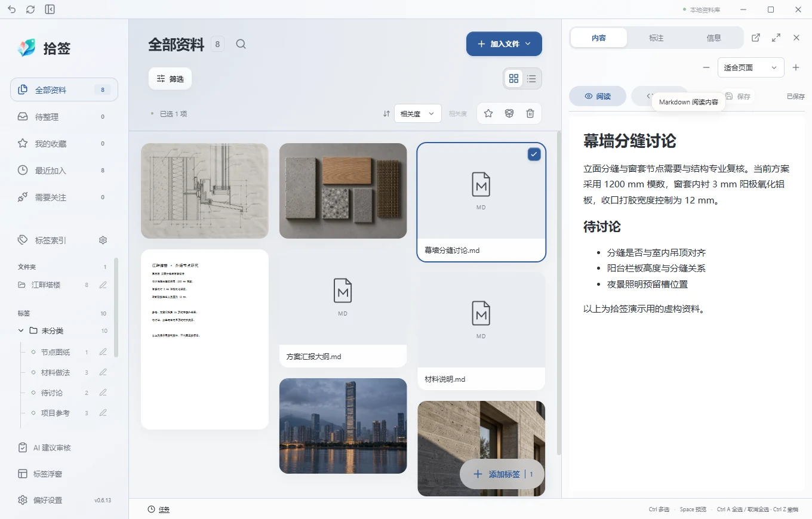Expand preview panel to fullscreen
Viewport: 812px width, 519px height.
776,38
